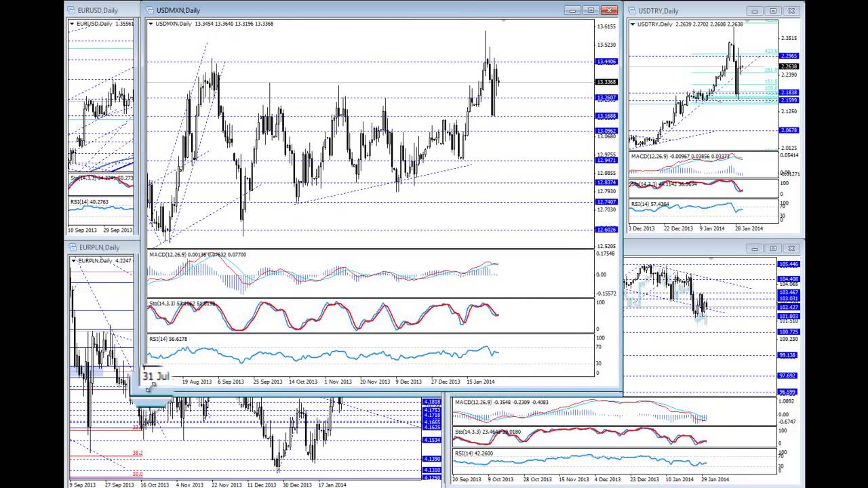Screen dimensions: 868x488
Task: Click the 12.7407 price level label
Action: click(x=606, y=202)
